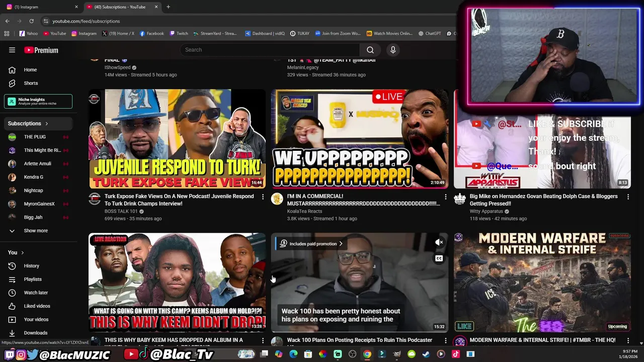
Task: Open Kendra G channel
Action: (x=38, y=177)
